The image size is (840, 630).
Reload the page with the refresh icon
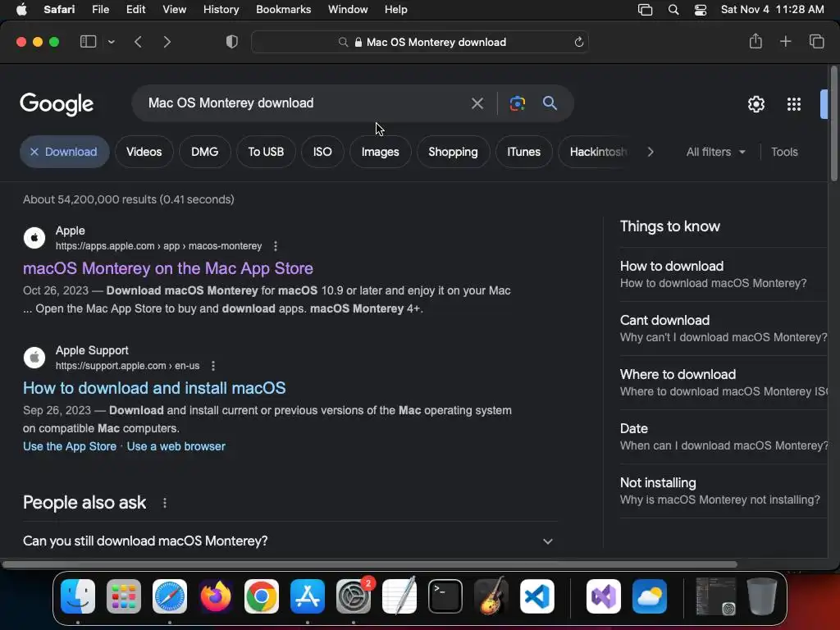point(578,42)
